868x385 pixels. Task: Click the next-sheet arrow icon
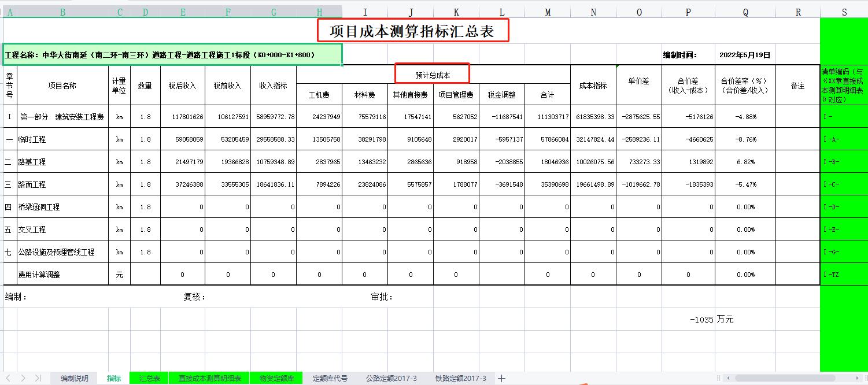[23, 377]
